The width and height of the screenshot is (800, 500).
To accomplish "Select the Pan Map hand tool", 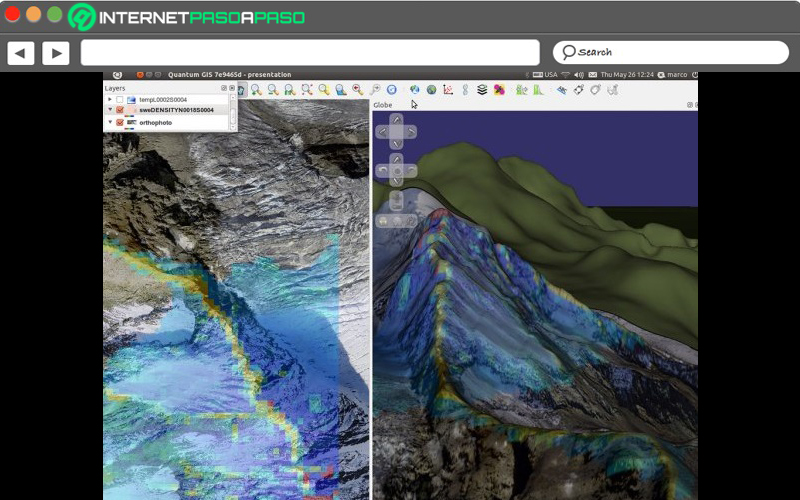I will pyautogui.click(x=241, y=90).
